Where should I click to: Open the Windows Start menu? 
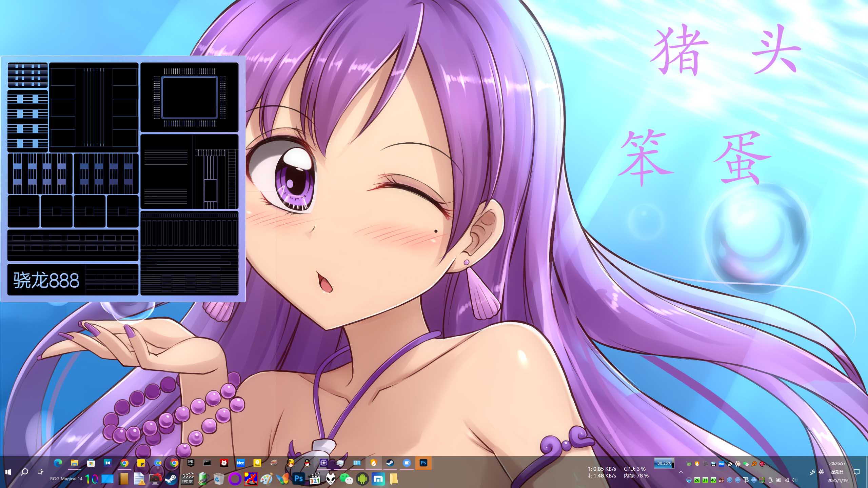[8, 472]
